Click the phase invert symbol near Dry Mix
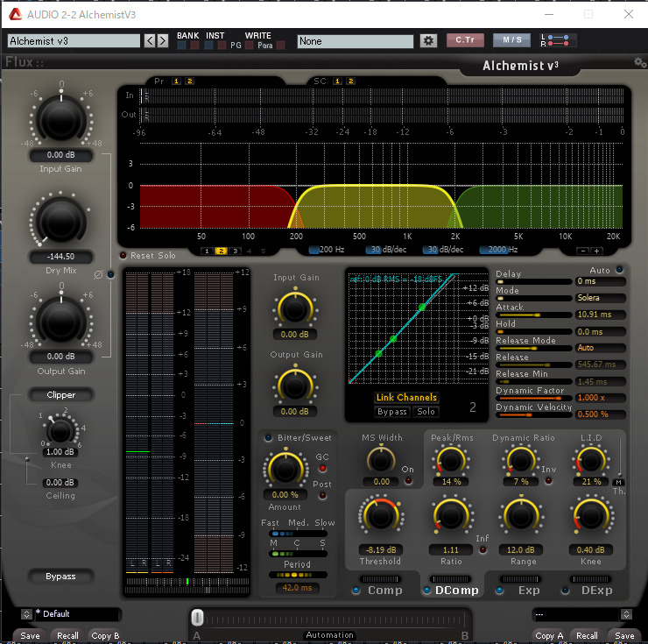648x644 pixels. coord(98,274)
